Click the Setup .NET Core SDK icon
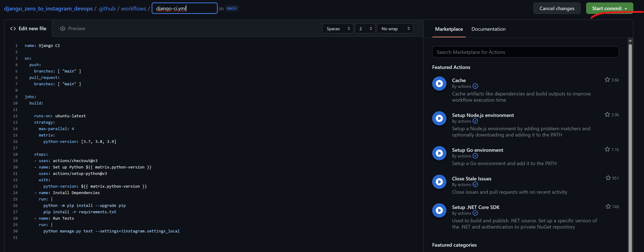Screen dimensions: 644x252 [x=439, y=210]
